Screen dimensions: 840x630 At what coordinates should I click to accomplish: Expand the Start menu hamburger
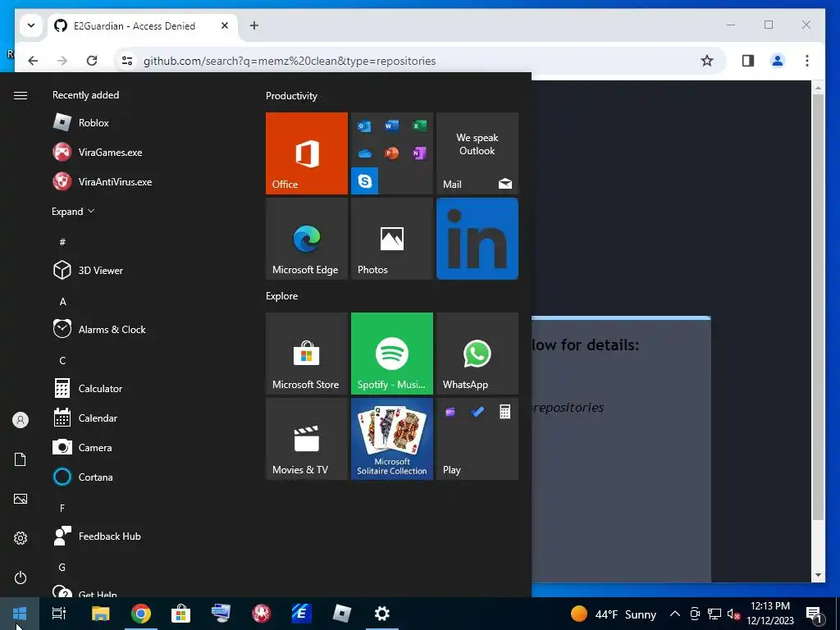point(21,95)
